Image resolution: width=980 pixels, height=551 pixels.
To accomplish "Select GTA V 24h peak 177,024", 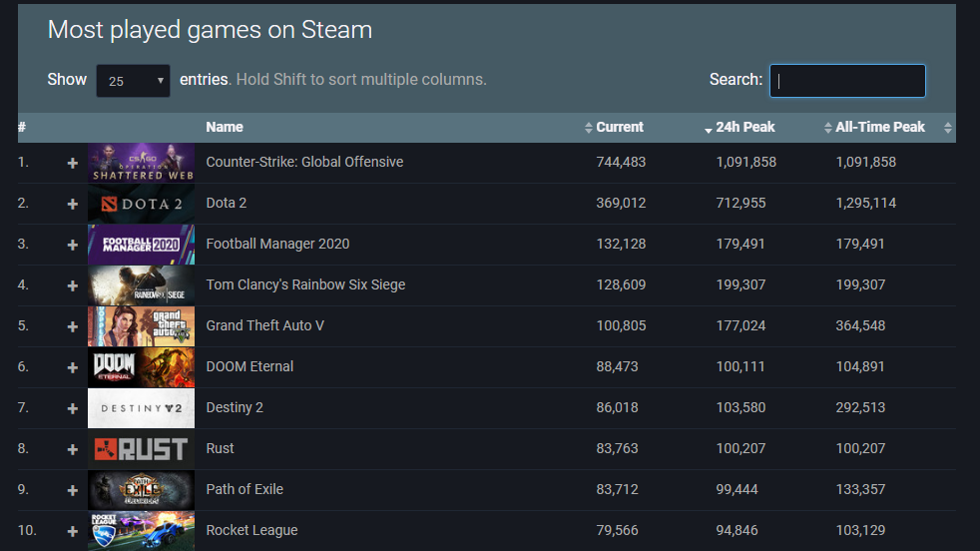I will click(x=740, y=325).
